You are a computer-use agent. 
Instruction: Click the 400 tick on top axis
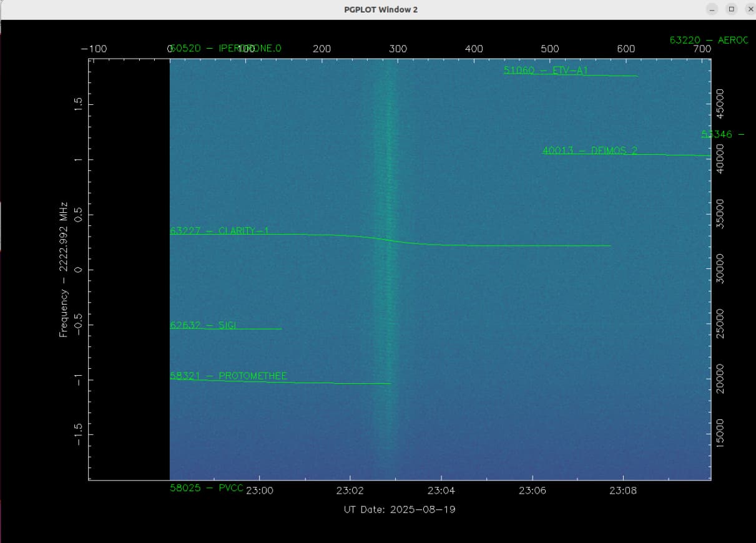tap(474, 49)
